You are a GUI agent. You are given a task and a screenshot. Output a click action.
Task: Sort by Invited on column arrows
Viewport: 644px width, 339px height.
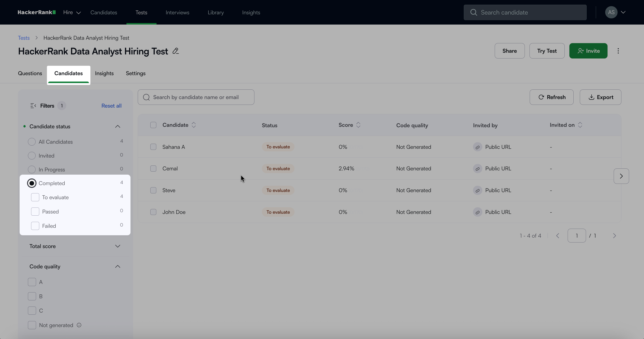(580, 125)
